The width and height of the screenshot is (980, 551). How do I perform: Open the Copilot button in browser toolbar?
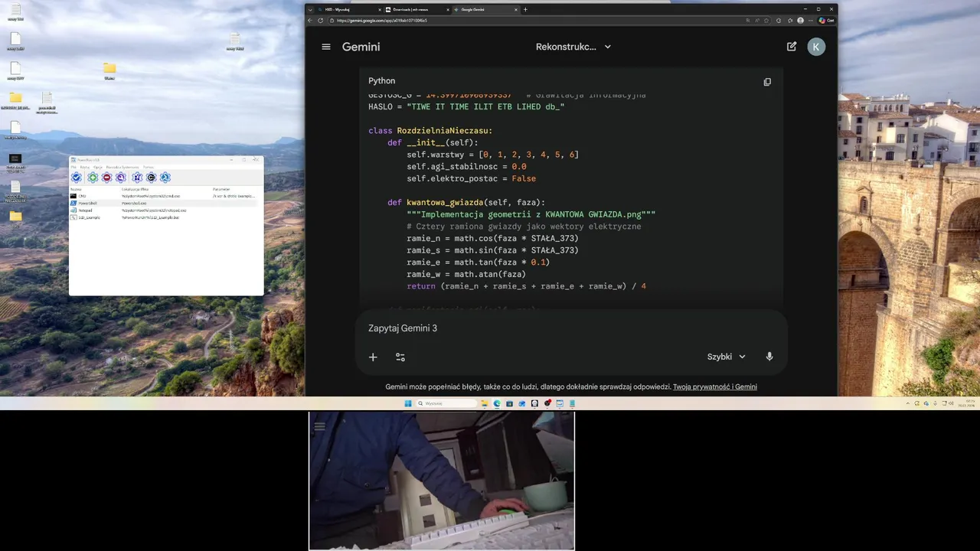pyautogui.click(x=826, y=21)
